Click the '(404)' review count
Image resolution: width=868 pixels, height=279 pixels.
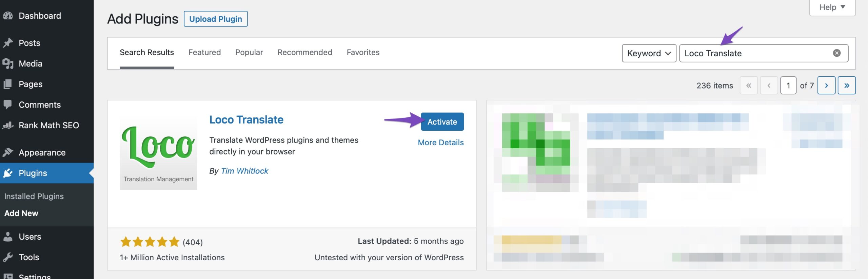[x=193, y=242]
